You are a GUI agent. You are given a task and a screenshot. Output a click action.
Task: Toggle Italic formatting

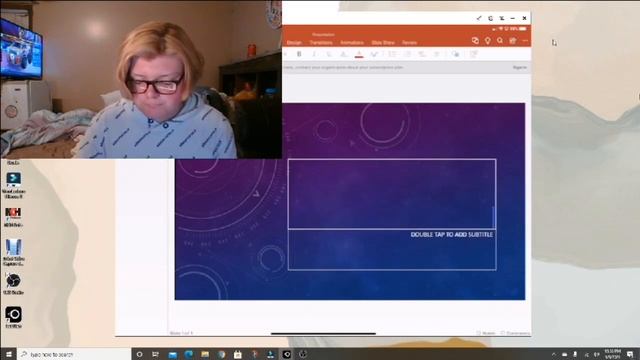314,54
